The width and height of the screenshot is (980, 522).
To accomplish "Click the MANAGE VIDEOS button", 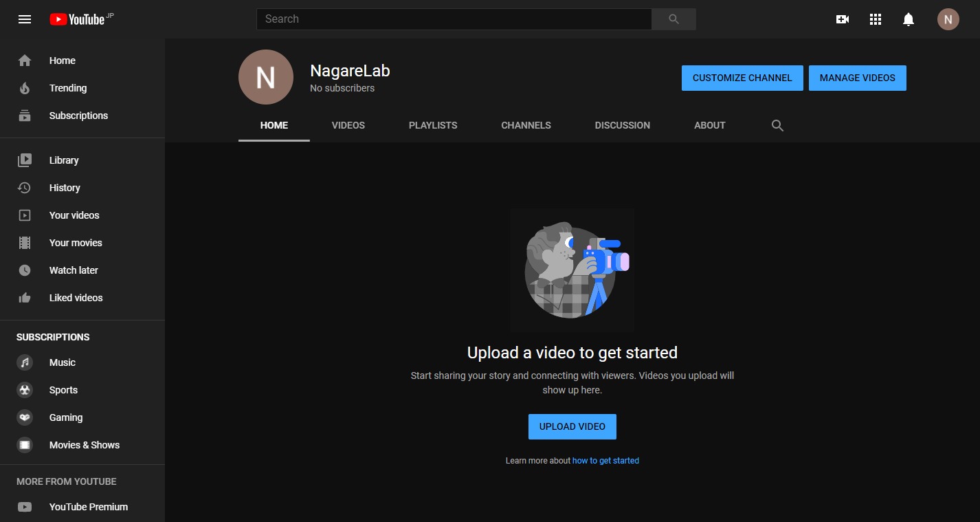I will [858, 78].
